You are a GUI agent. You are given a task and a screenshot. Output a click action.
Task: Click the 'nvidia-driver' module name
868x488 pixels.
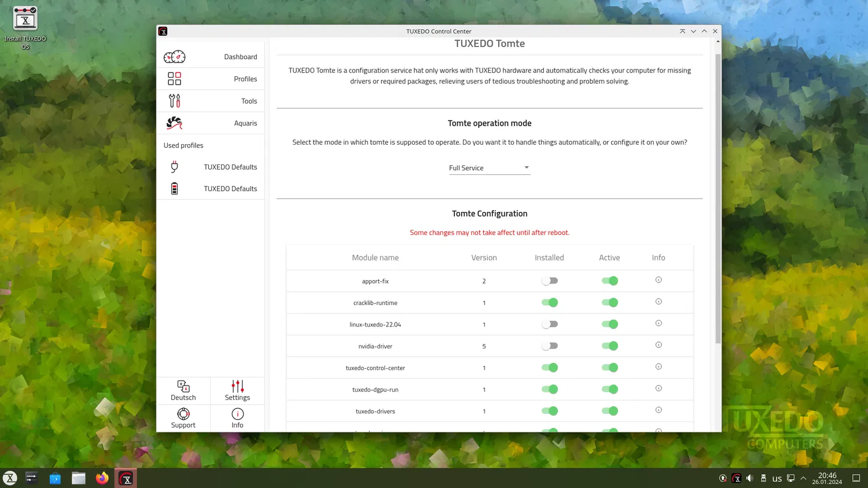pos(376,346)
